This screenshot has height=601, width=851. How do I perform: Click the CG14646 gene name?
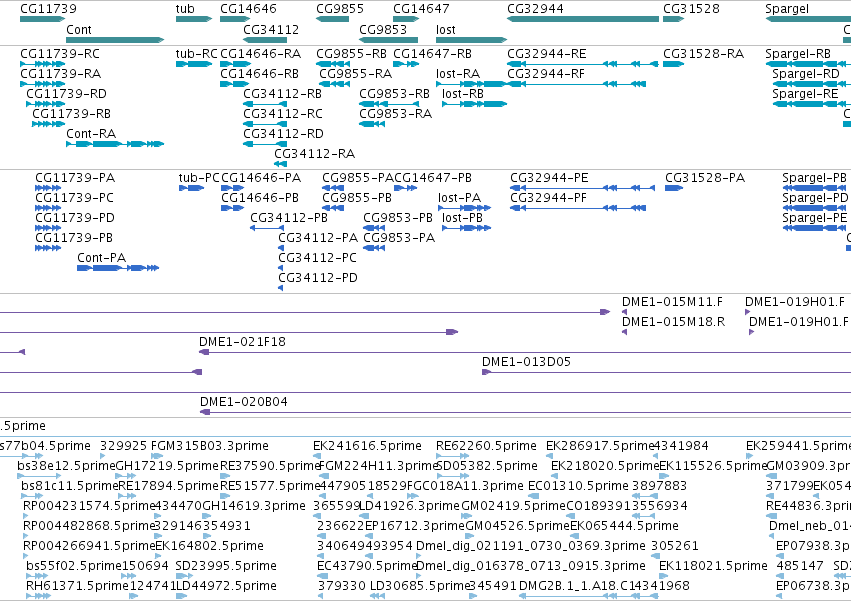(x=248, y=9)
